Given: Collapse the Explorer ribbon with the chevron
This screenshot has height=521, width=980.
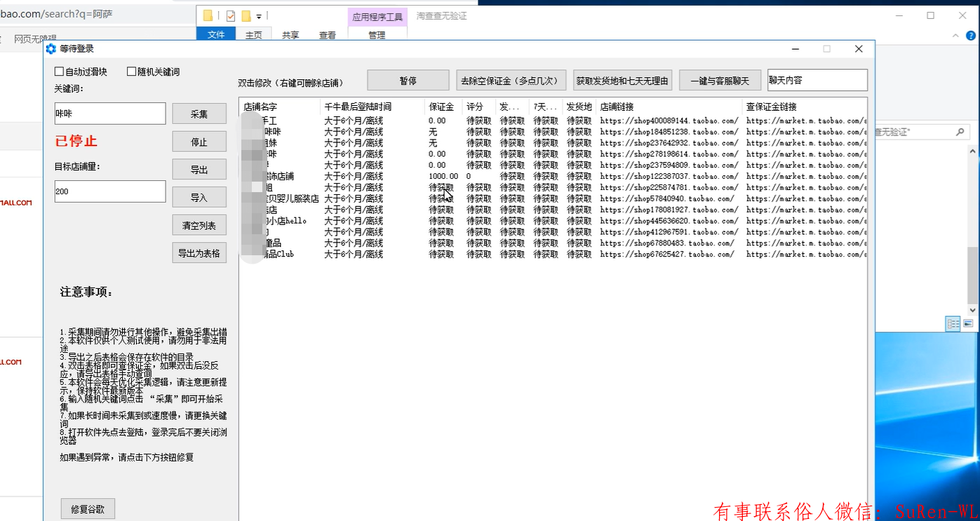Looking at the screenshot, I should coord(956,35).
